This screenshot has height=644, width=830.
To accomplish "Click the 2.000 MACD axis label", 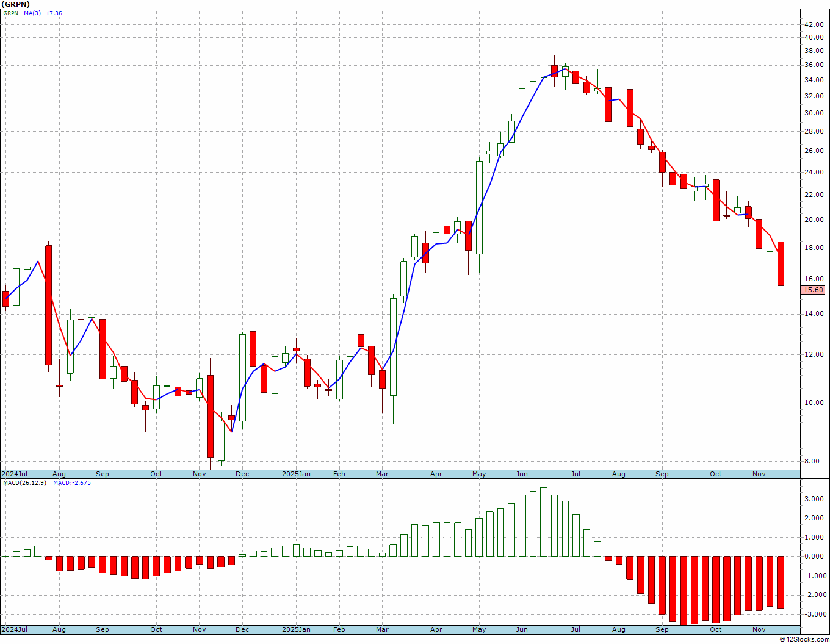I will [815, 518].
